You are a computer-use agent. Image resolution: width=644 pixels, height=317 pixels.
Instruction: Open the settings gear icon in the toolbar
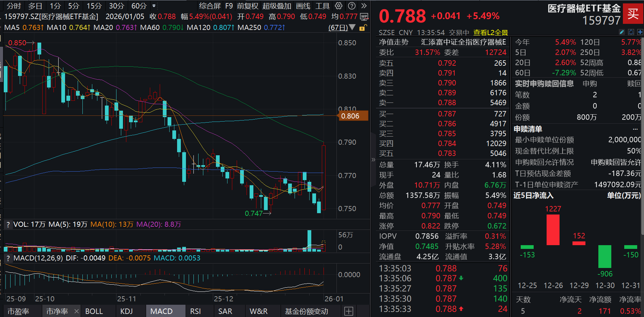(338, 6)
